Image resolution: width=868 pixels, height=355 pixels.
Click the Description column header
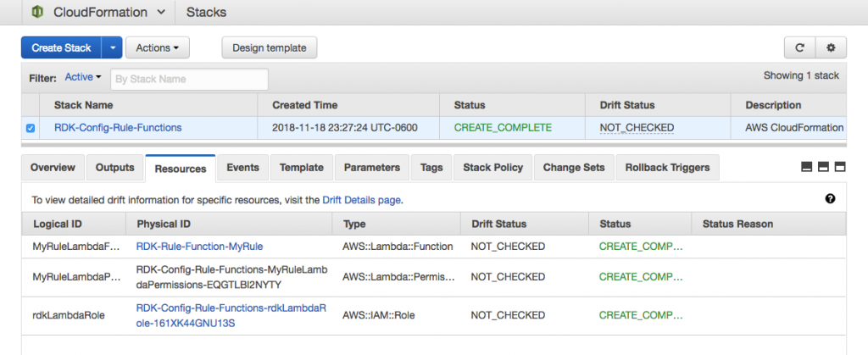(773, 105)
